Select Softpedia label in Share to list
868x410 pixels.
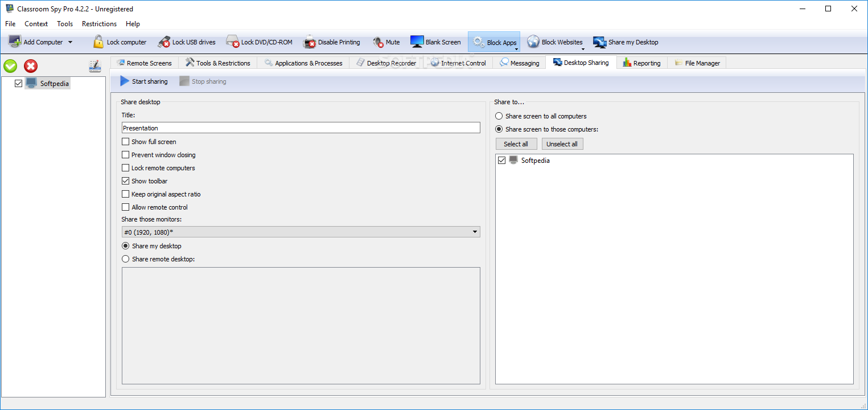point(536,161)
